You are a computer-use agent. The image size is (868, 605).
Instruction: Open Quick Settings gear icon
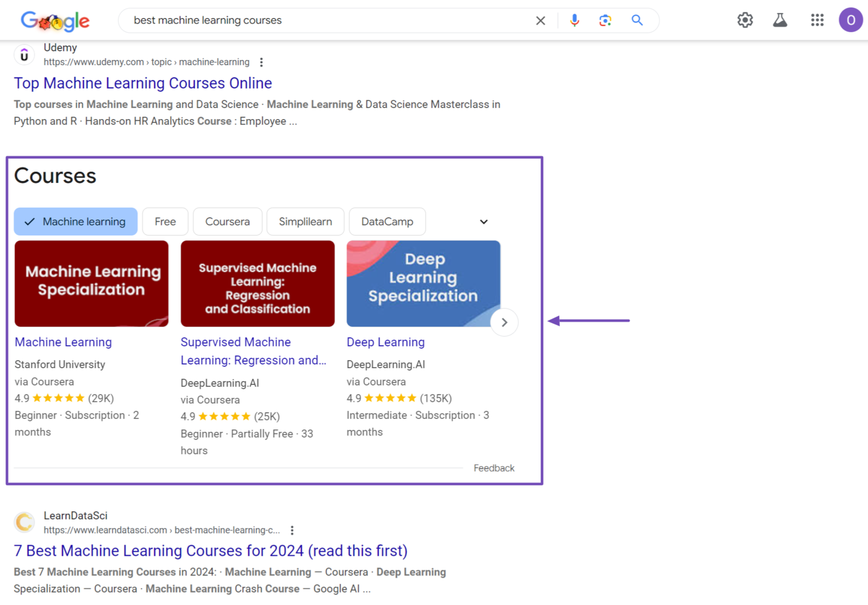point(745,20)
